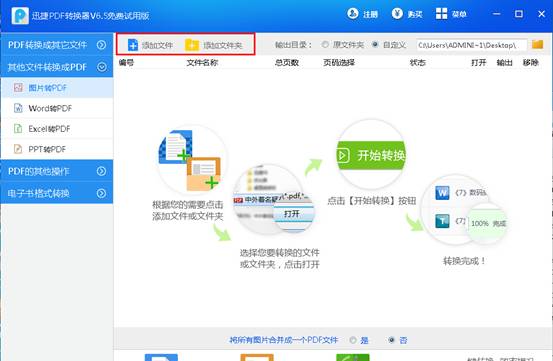Click the 添加文件夹 button label
This screenshot has width=553, height=361.
click(223, 45)
